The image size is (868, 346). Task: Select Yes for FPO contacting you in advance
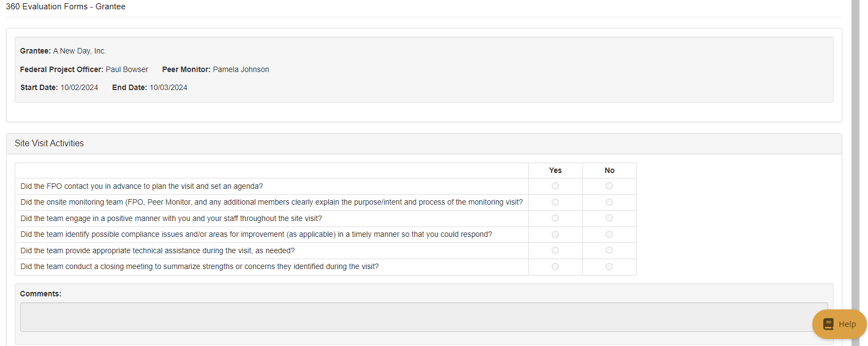(x=555, y=186)
